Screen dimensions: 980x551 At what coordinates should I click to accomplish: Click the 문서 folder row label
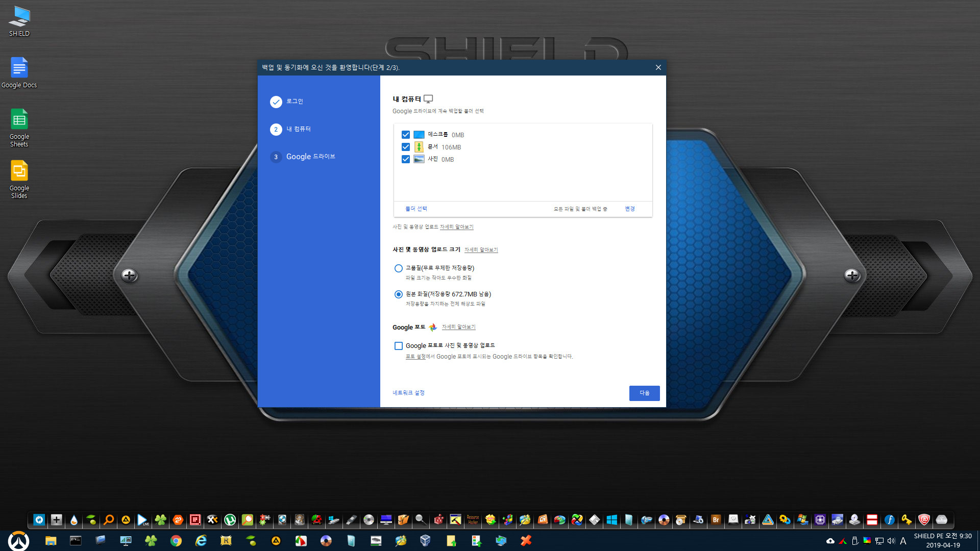(433, 147)
